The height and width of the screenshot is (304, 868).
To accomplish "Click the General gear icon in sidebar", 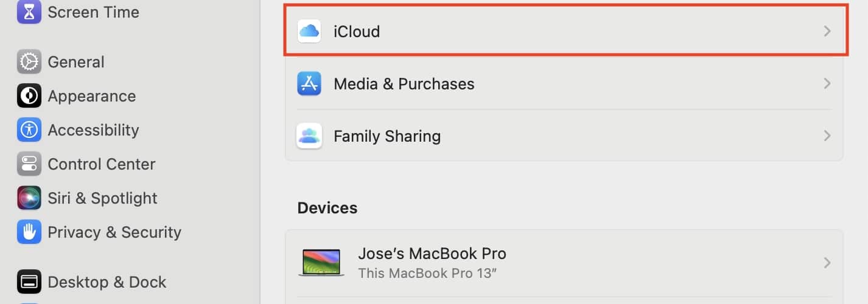I will 29,62.
